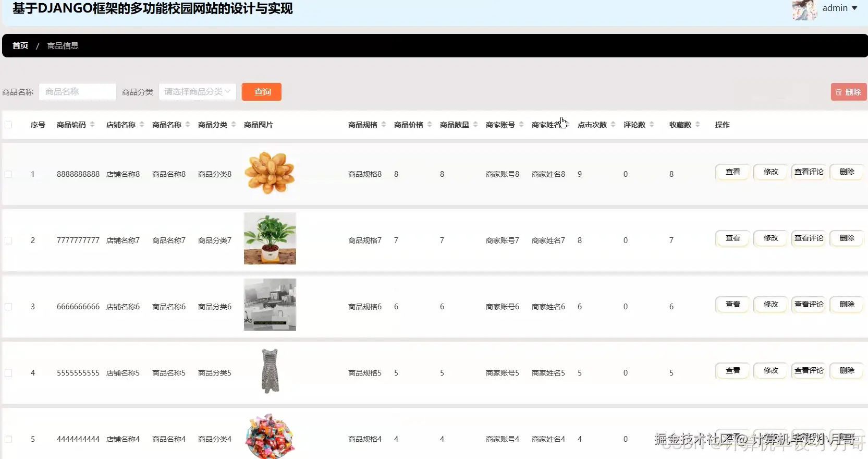Click the 7777777777 product code cell
This screenshot has width=868, height=459.
[x=78, y=240]
